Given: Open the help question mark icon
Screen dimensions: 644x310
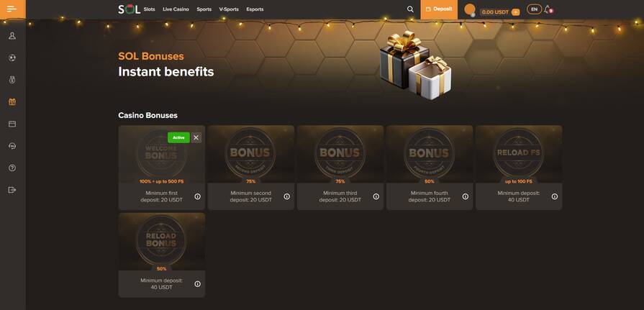Looking at the screenshot, I should point(12,168).
